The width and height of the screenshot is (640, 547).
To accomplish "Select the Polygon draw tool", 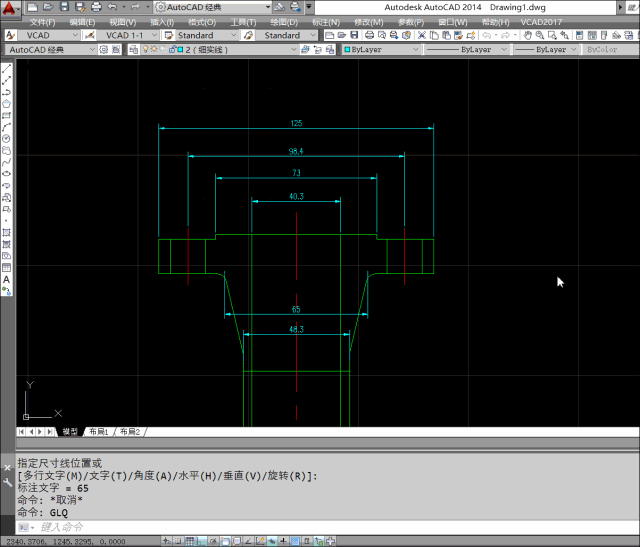I will 7,103.
